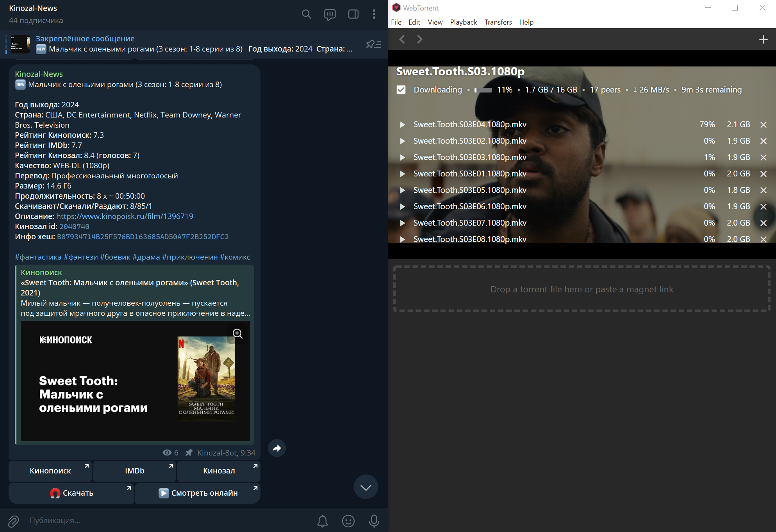
Task: Jump to the latest message
Action: point(366,487)
